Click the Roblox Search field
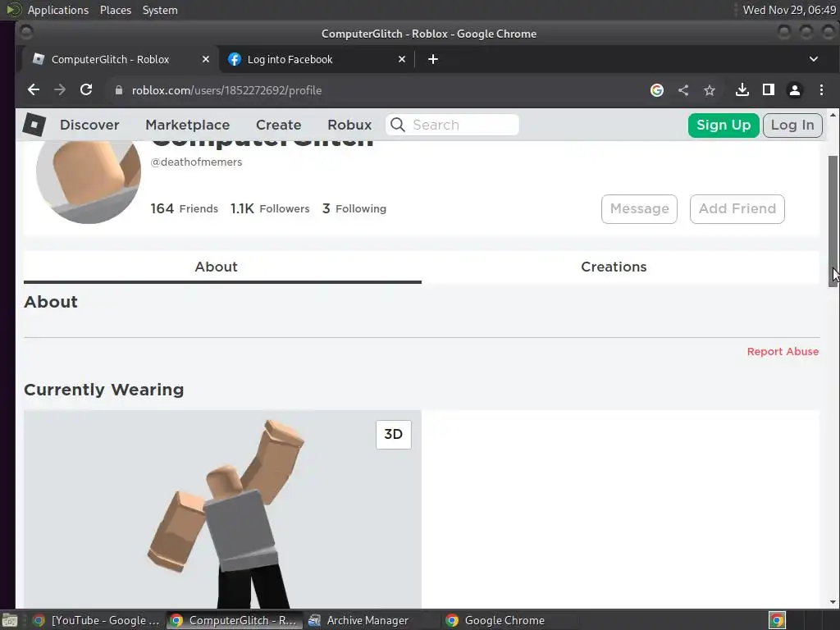Viewport: 840px width, 630px height. tap(452, 125)
